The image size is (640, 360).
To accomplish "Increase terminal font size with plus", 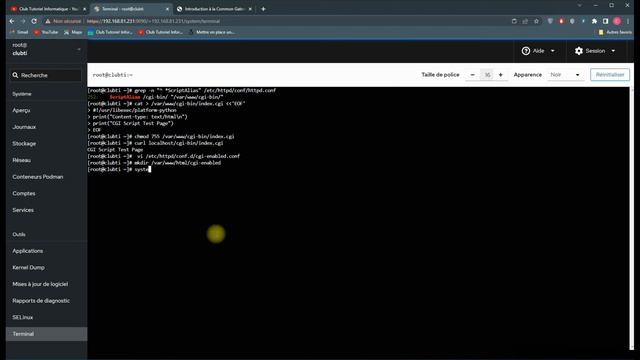I will tap(501, 75).
